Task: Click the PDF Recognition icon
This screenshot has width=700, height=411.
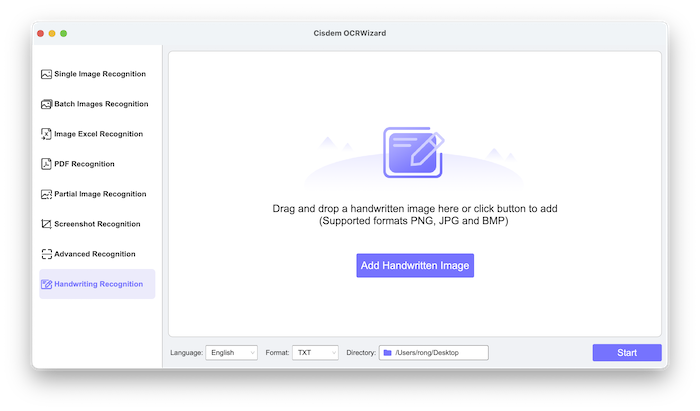Action: [x=46, y=164]
